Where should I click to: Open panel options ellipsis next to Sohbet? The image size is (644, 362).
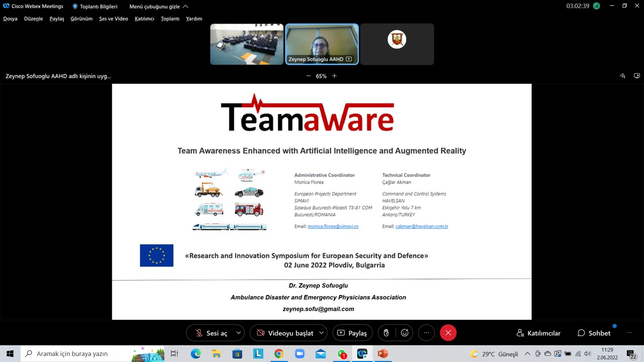coord(629,333)
